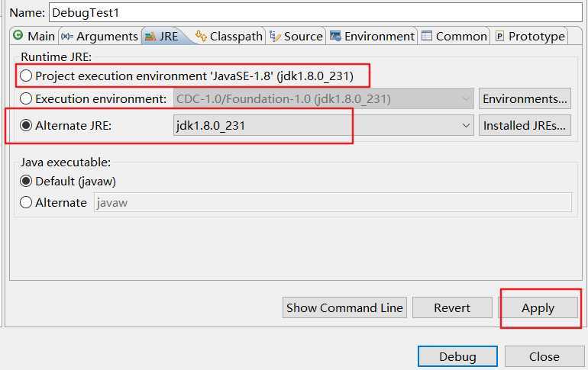The width and height of the screenshot is (588, 370).
Task: Click the Source tab icon
Action: (275, 36)
